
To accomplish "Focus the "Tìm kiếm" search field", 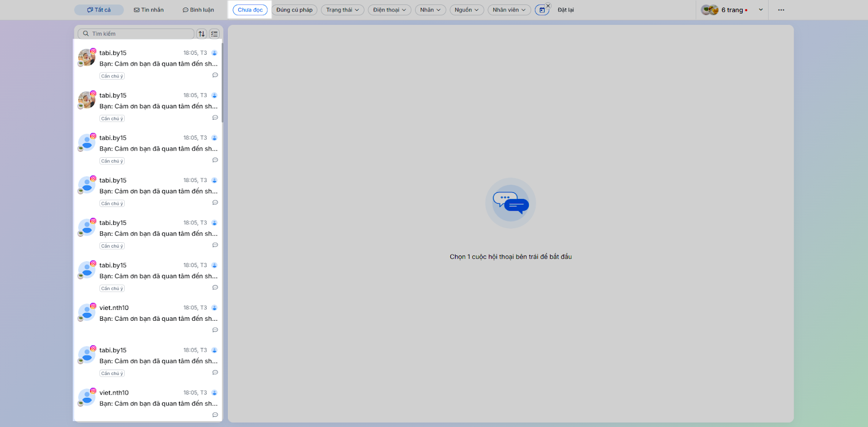I will tap(136, 34).
